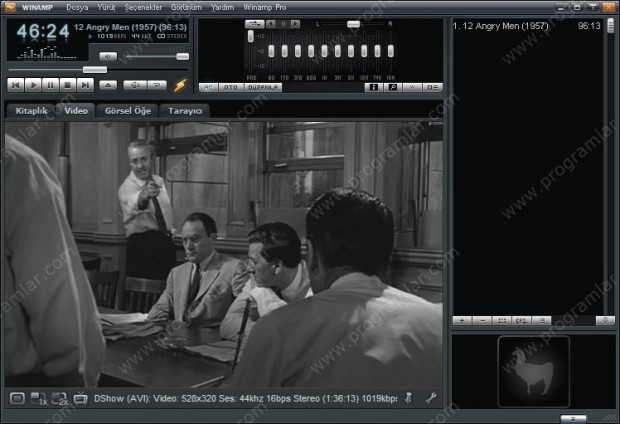
Task: Click the scrolling song title in the display
Action: click(130, 27)
